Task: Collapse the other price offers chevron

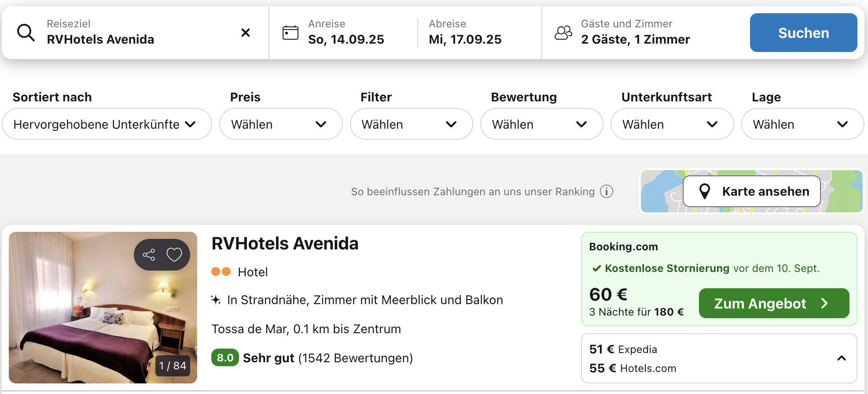Action: coord(841,358)
